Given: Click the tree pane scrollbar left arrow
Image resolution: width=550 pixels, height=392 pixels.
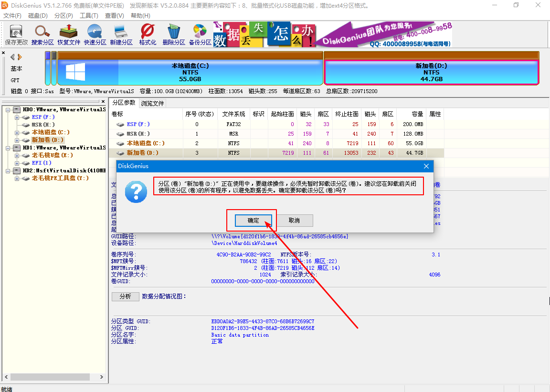Looking at the screenshot, I should pyautogui.click(x=6, y=377).
